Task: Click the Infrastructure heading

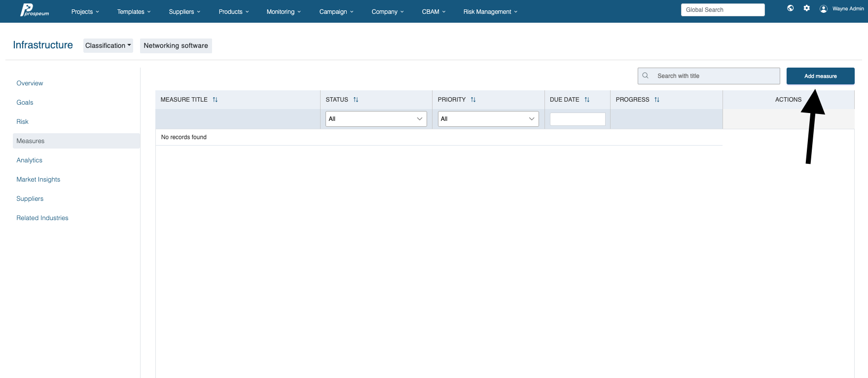Action: click(x=43, y=45)
